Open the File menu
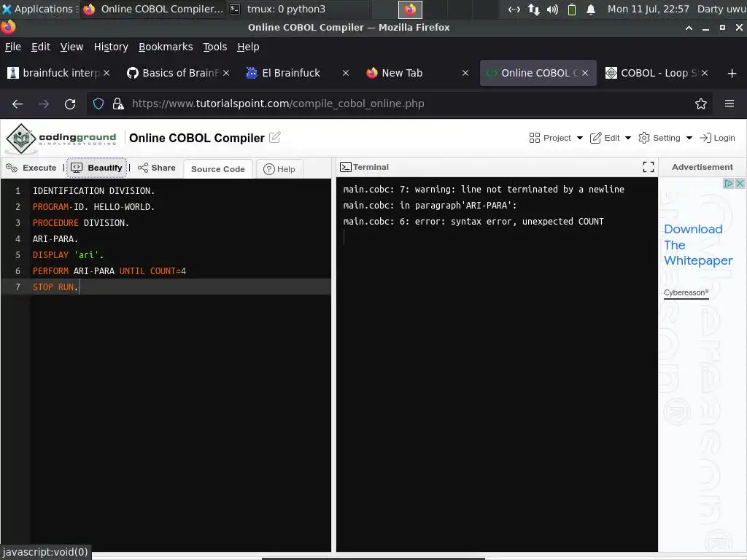The height and width of the screenshot is (560, 747). tap(13, 47)
